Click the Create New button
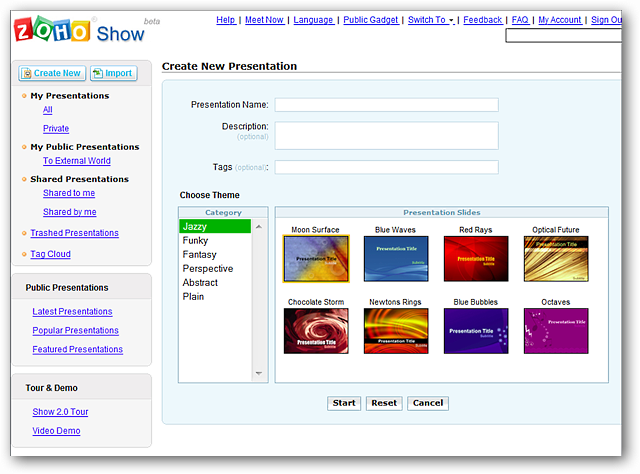The height and width of the screenshot is (474, 640). click(52, 73)
